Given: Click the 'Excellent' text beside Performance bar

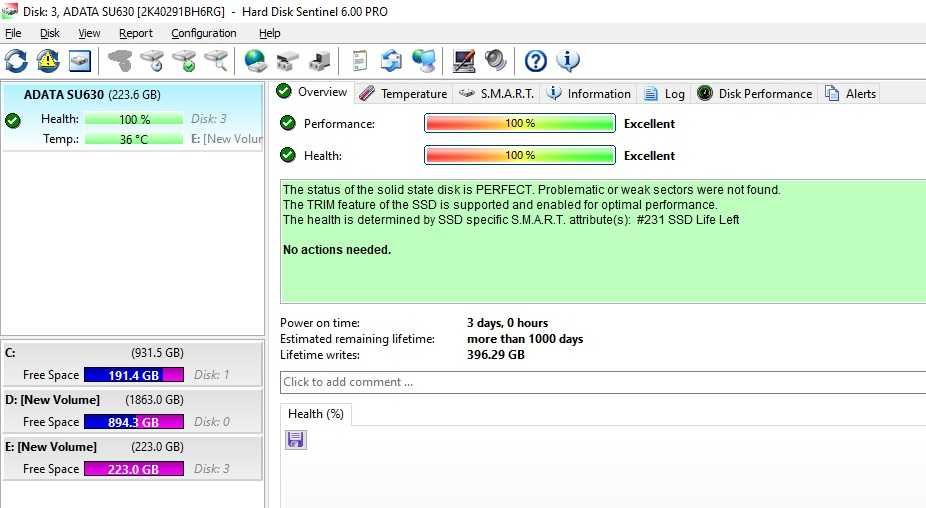Looking at the screenshot, I should (649, 123).
